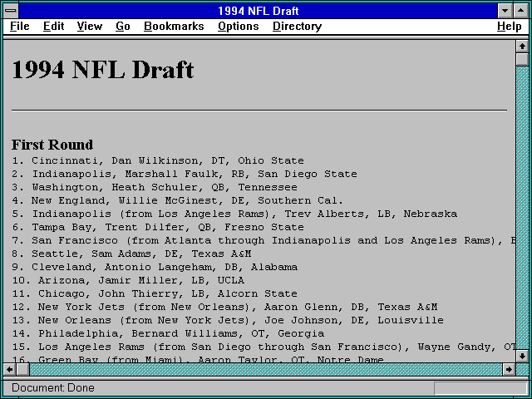Click the Washington, Heath Schuler line
The height and width of the screenshot is (399, 532).
point(155,187)
